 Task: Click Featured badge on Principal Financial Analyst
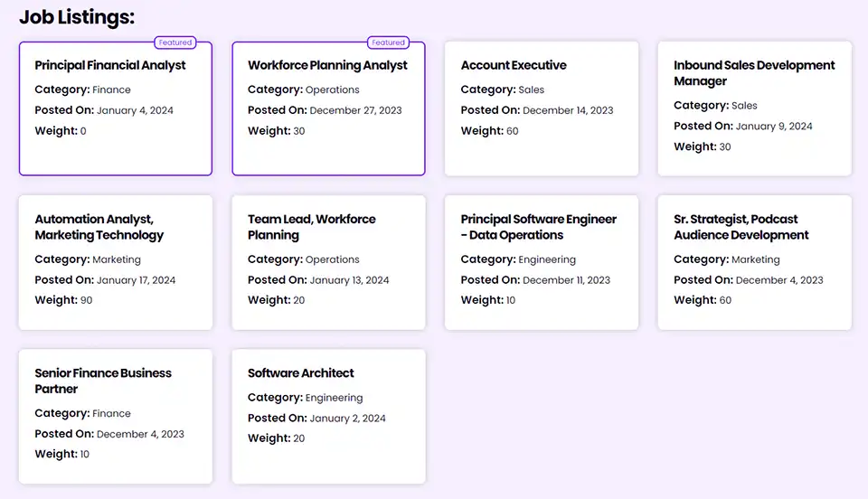click(x=175, y=42)
